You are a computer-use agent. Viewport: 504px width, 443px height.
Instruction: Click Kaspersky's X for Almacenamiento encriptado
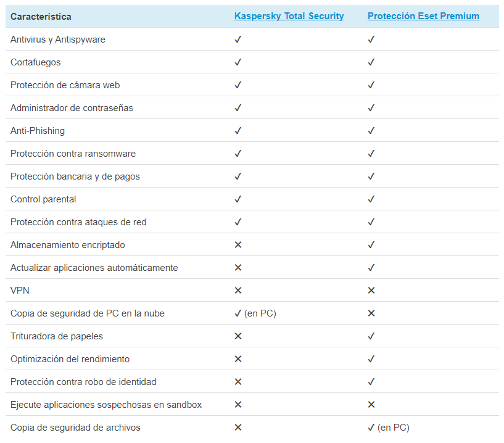point(238,245)
